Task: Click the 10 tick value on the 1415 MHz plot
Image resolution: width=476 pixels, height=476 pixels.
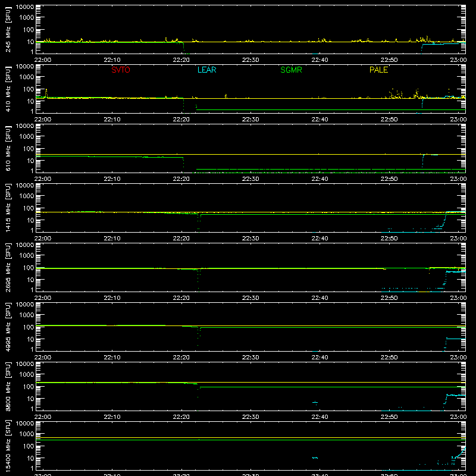Action: click(x=30, y=220)
